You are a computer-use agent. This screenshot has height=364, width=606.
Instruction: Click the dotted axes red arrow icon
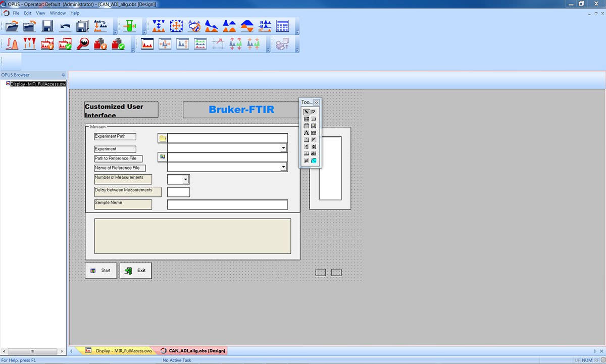[218, 44]
